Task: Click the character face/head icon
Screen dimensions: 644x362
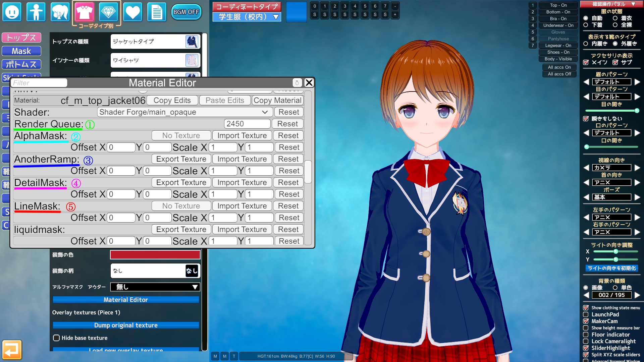Action: coord(12,12)
